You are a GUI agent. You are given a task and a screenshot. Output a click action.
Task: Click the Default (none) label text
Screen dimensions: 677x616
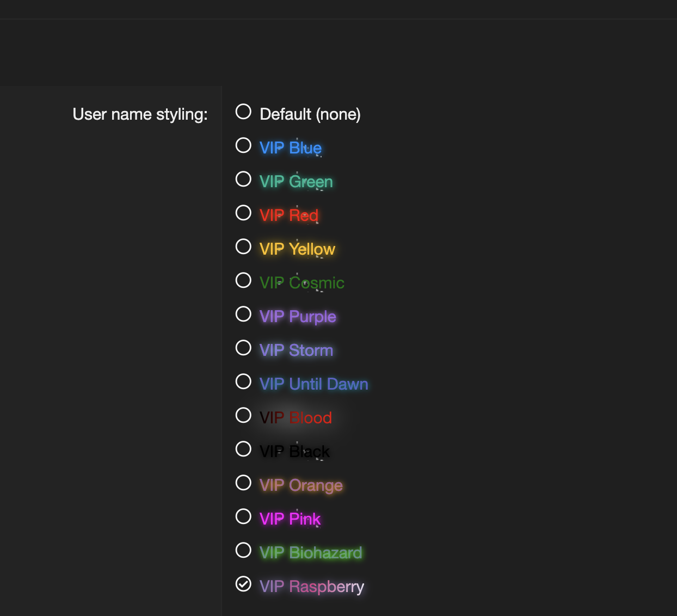(x=310, y=114)
